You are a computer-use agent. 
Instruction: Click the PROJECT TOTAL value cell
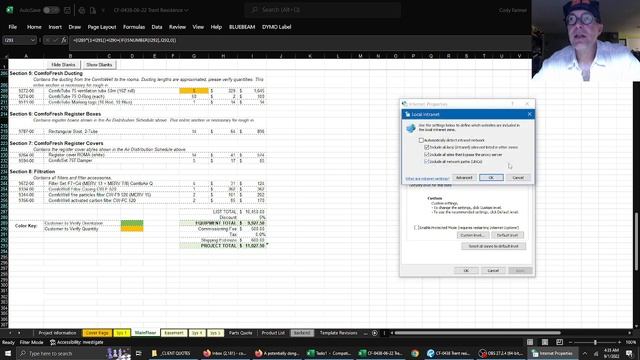pos(252,246)
